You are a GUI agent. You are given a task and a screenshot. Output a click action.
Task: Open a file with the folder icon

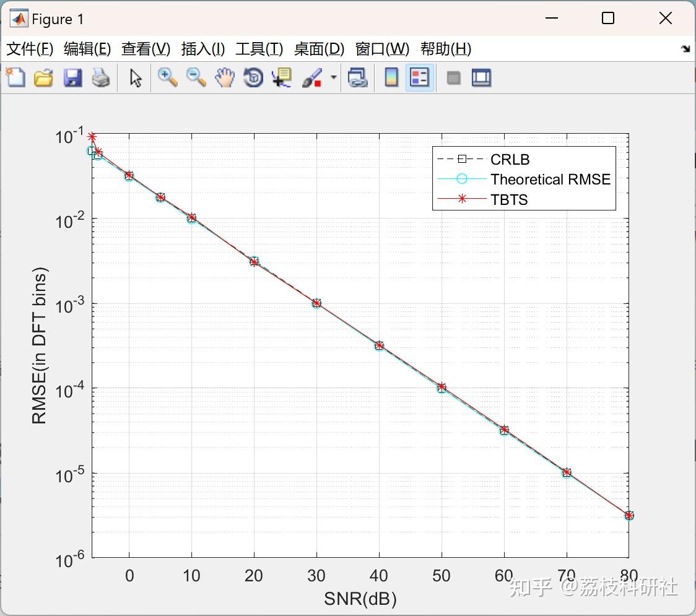43,77
